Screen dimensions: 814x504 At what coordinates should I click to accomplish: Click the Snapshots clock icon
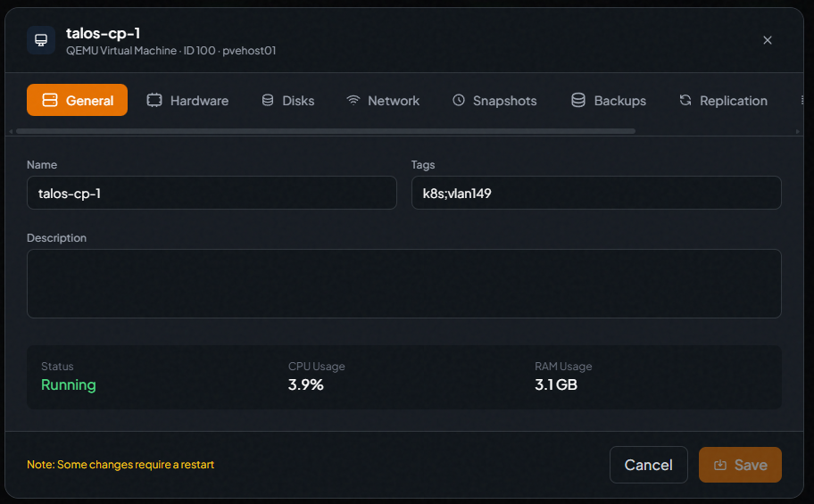(x=459, y=101)
